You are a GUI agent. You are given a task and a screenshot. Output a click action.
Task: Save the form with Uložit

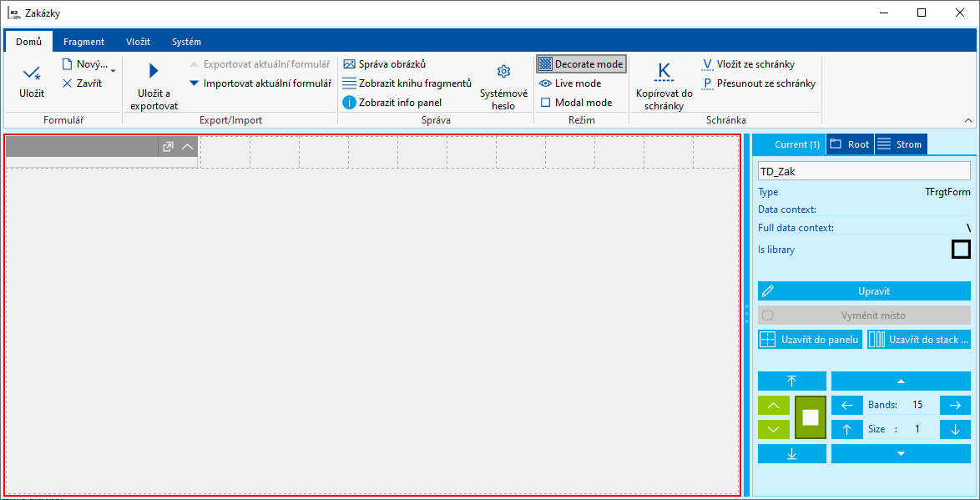coord(31,82)
